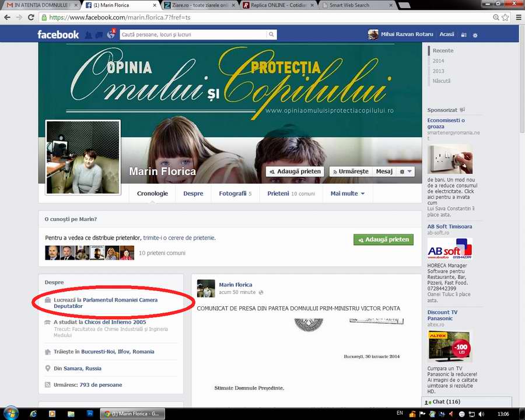The width and height of the screenshot is (525, 420).
Task: Type in Caută persoane search field
Action: click(194, 34)
